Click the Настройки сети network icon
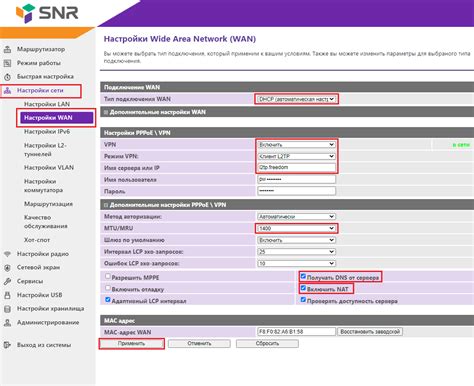474x386 pixels. pos(7,91)
